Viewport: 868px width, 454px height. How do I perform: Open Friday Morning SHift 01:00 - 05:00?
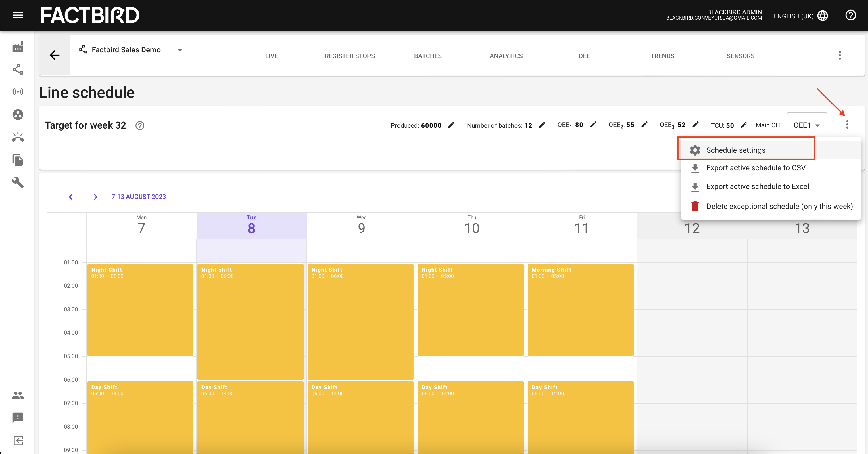(x=581, y=310)
